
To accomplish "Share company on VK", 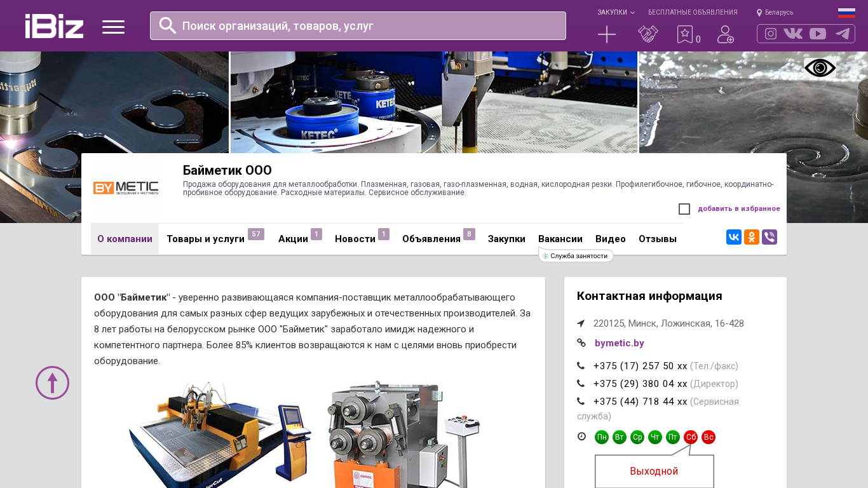I will pyautogui.click(x=734, y=237).
